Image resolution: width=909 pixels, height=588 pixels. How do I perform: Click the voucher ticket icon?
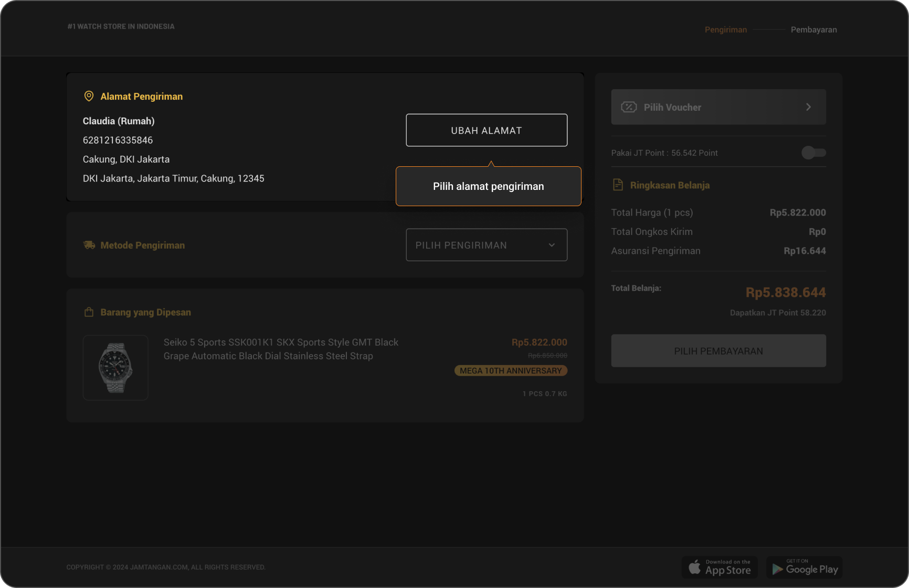tap(629, 107)
